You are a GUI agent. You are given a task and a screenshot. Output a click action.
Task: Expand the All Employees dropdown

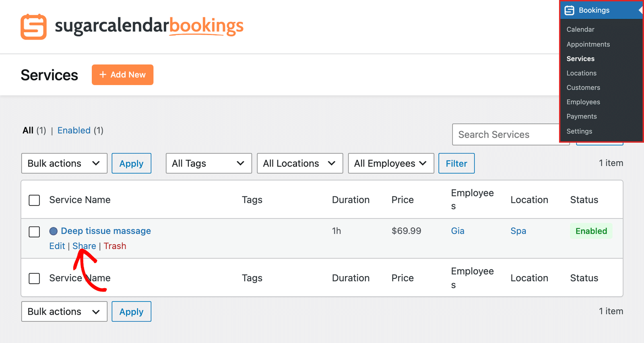[x=391, y=163]
